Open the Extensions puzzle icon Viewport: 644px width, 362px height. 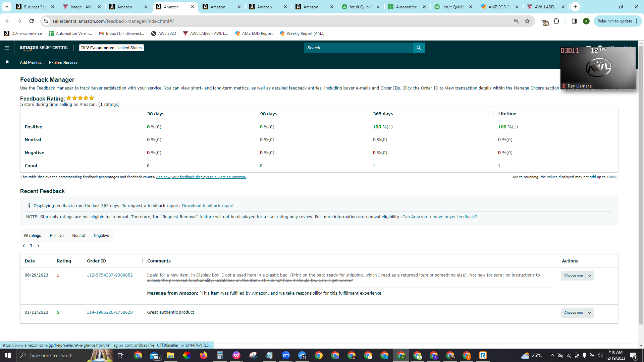556,21
